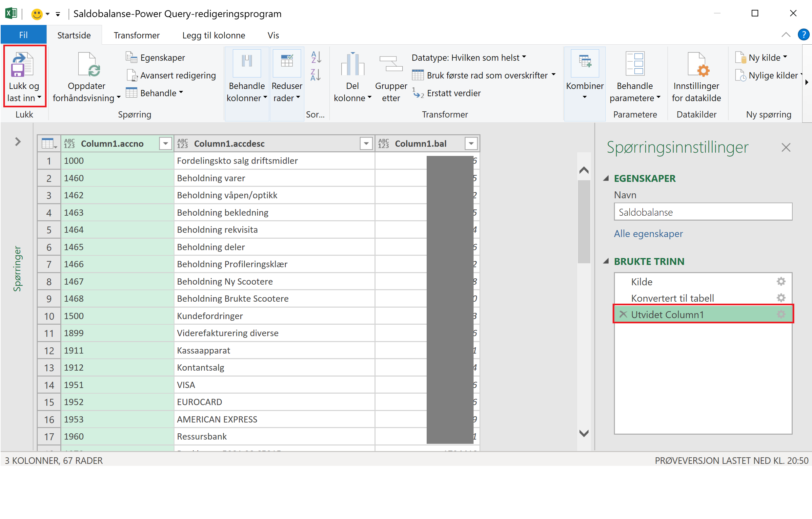Screen dimensions: 812x519
Task: Sort descending with the Z-A icon
Action: 316,75
